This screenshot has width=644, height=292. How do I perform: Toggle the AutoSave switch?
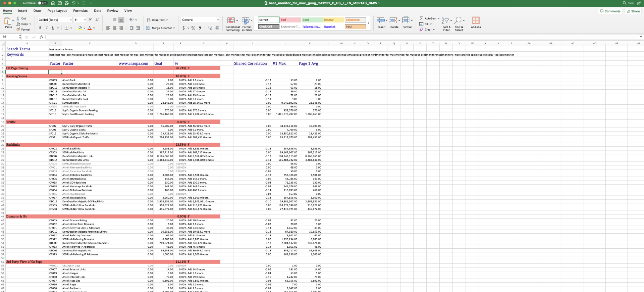pos(42,3)
